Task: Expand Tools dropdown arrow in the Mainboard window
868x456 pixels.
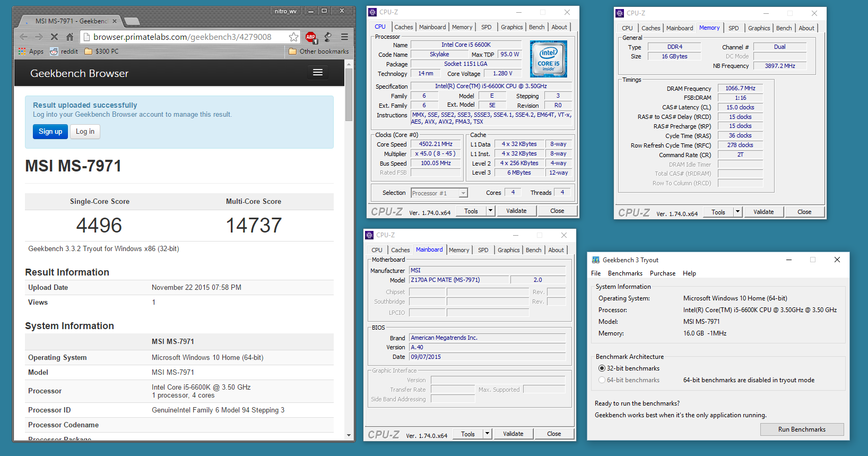Action: [487, 434]
